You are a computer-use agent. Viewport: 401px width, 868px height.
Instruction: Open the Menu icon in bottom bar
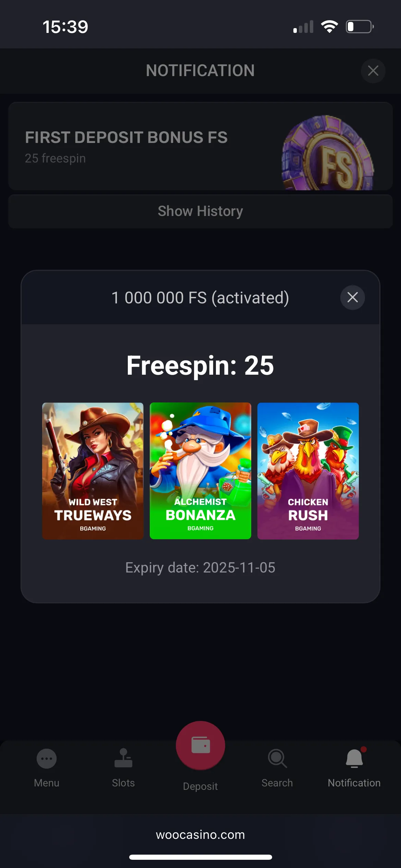[x=47, y=758]
